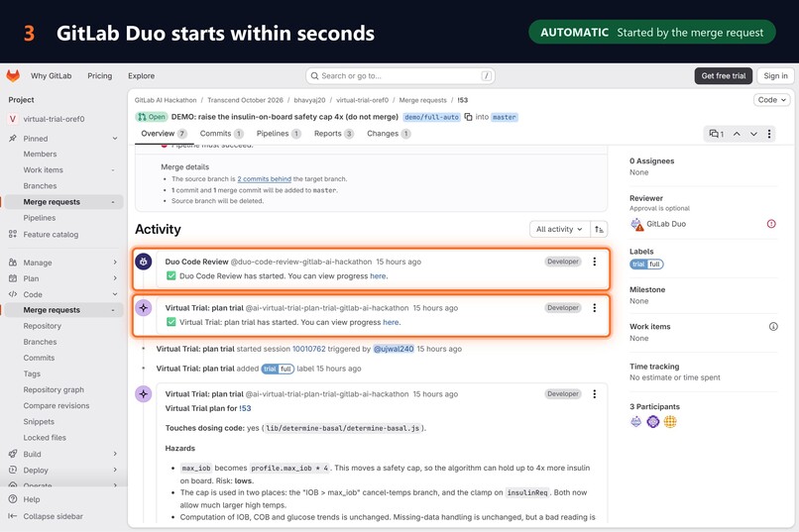Image resolution: width=799 pixels, height=532 pixels.
Task: Follow the Duo Code Review progress here link
Action: click(x=378, y=276)
